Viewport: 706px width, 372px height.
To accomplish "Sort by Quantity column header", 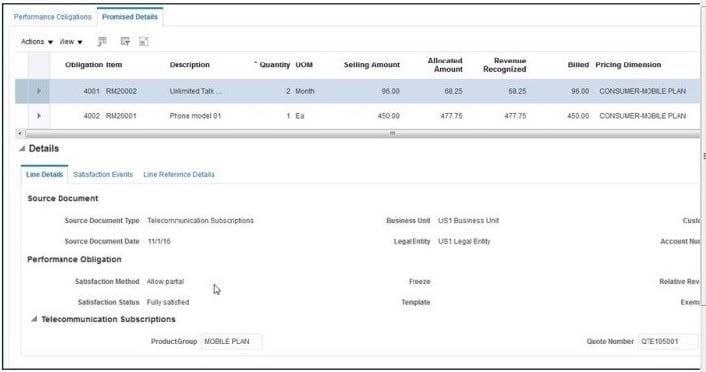I will click(275, 65).
